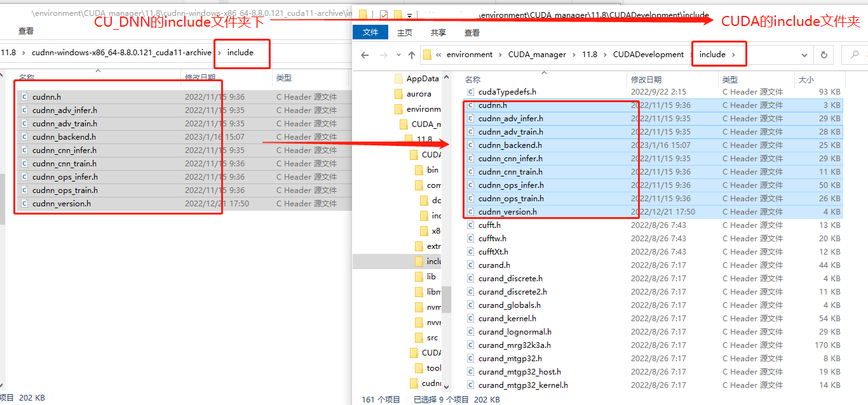Click the file icon of cufftw.h
868x405 pixels.
[x=470, y=239]
